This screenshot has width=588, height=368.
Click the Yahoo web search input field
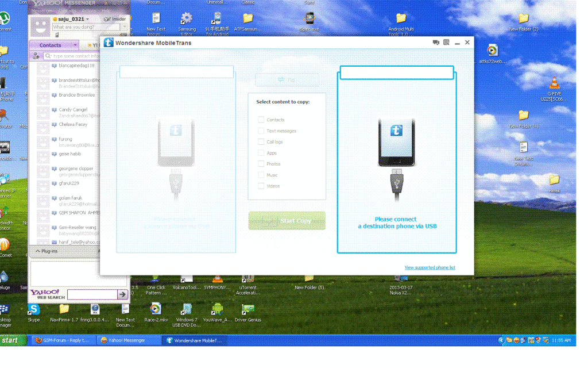(x=92, y=294)
